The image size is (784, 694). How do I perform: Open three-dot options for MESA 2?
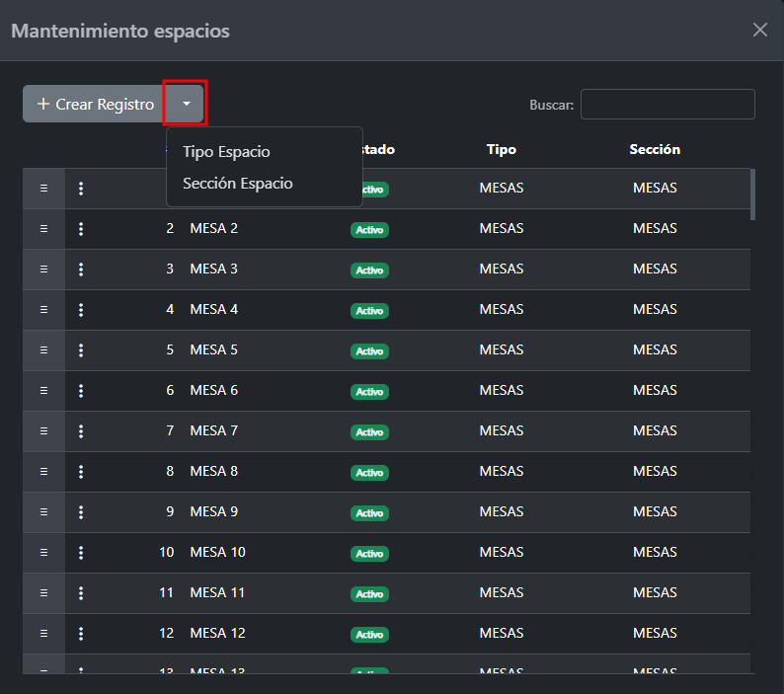[x=81, y=229]
